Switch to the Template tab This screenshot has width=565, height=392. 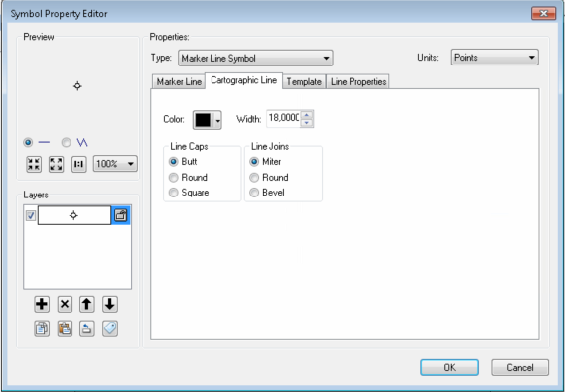pos(304,82)
